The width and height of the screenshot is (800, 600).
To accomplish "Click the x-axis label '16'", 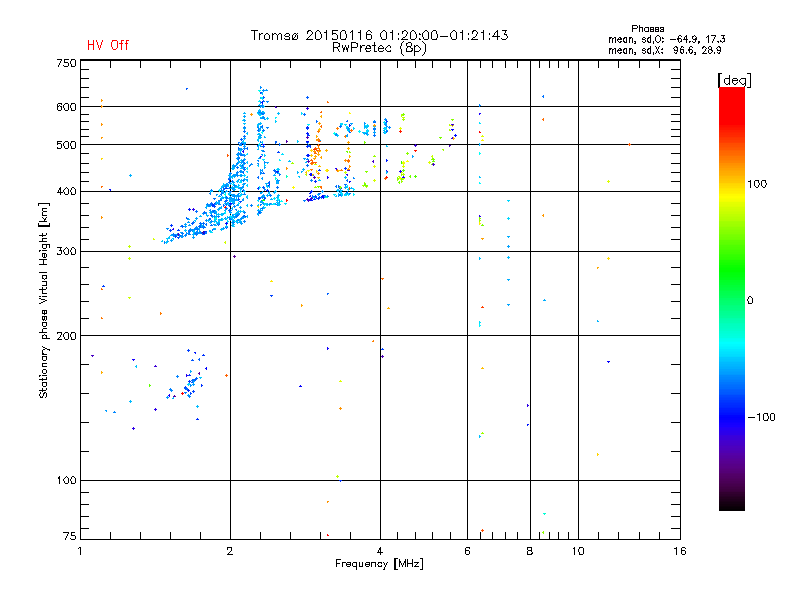I will (x=680, y=551).
